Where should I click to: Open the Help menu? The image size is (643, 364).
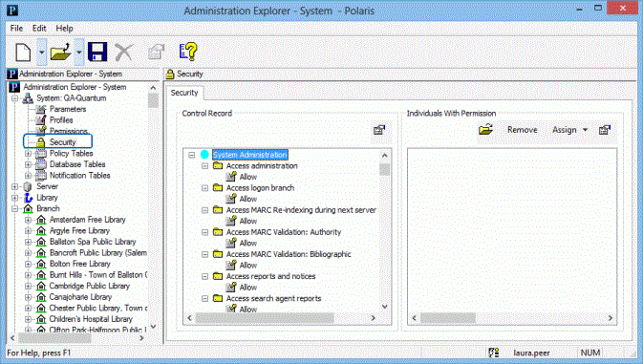pyautogui.click(x=64, y=29)
